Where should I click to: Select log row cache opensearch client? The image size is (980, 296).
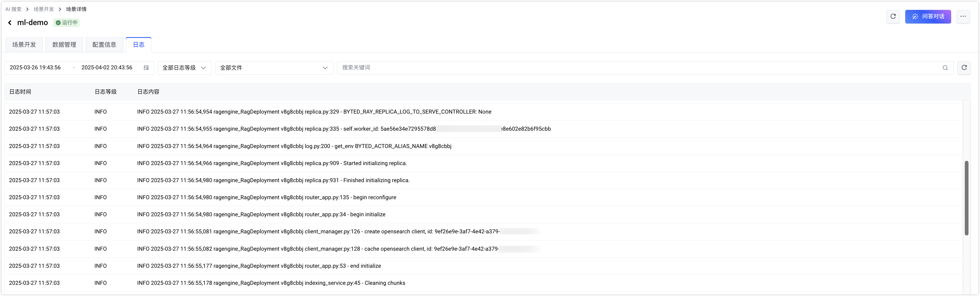(x=484, y=249)
